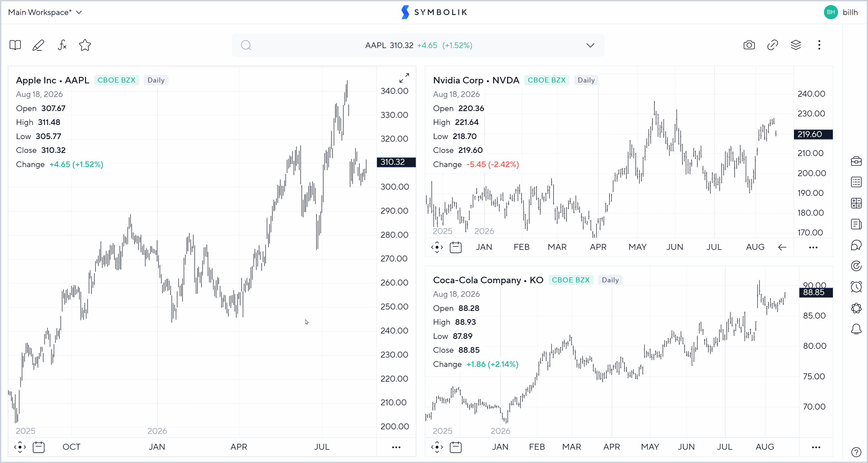
Task: Click the 219.60 price marker on NVDA axis
Action: click(x=813, y=135)
